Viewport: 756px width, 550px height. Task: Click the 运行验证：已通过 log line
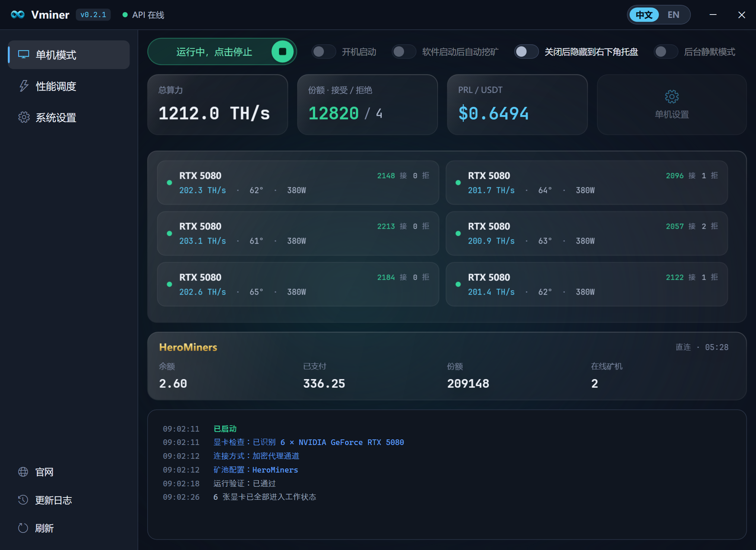pos(245,483)
